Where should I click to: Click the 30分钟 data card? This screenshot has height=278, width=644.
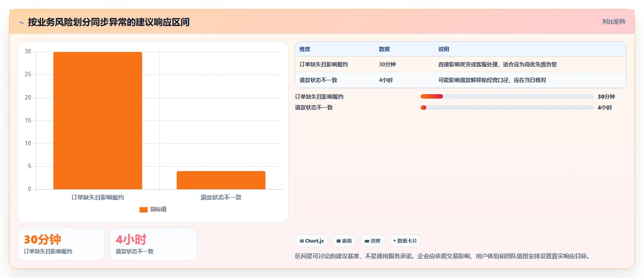click(61, 244)
